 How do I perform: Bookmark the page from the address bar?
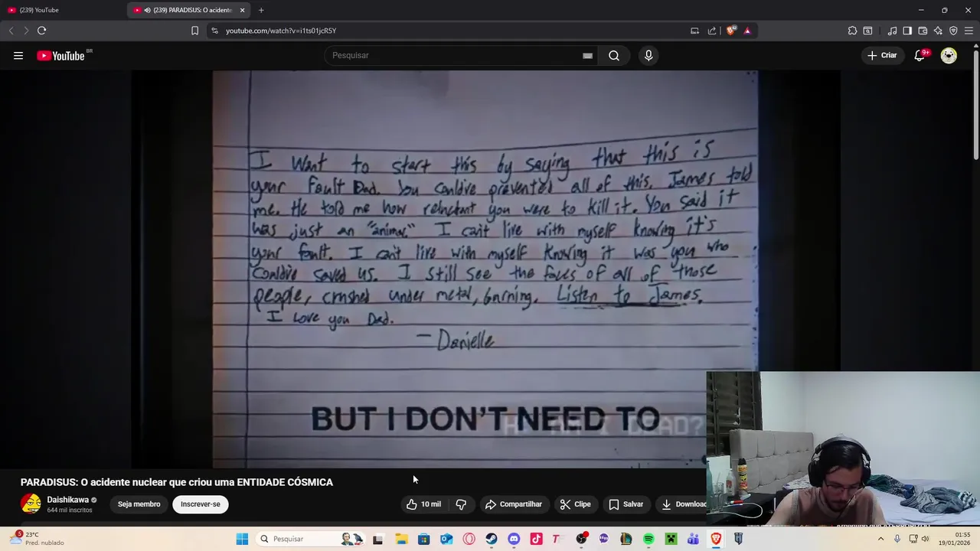point(194,31)
